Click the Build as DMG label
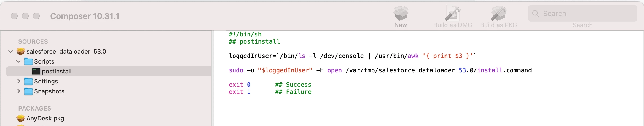 453,25
